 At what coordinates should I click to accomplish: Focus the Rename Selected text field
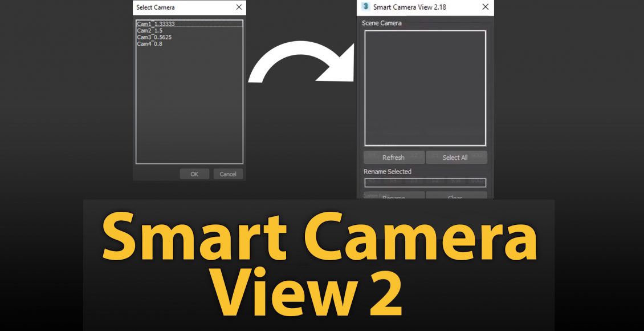click(425, 183)
